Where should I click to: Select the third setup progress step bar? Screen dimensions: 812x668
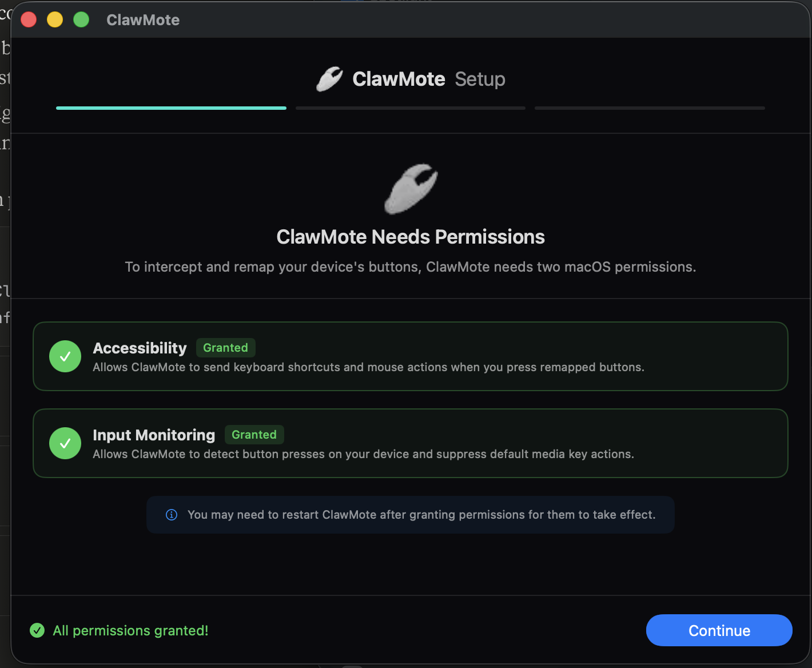point(650,108)
